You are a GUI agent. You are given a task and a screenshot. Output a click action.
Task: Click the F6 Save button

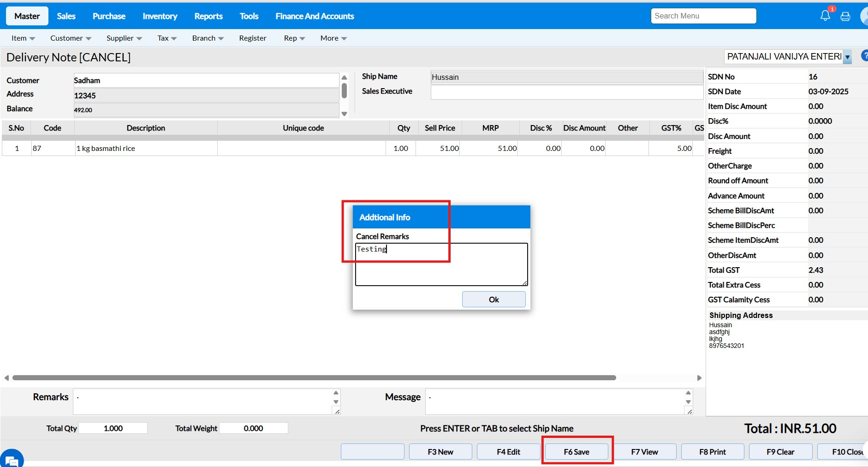(577, 452)
